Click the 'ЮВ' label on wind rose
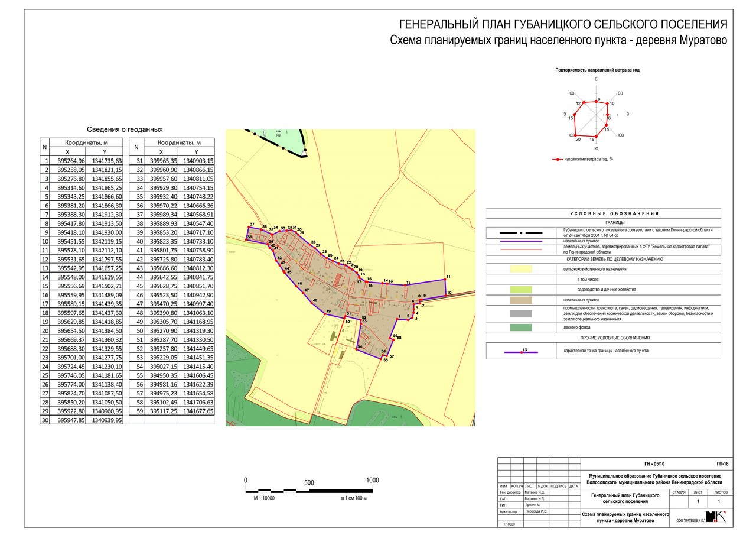Image resolution: width=756 pixels, height=535 pixels. (621, 135)
